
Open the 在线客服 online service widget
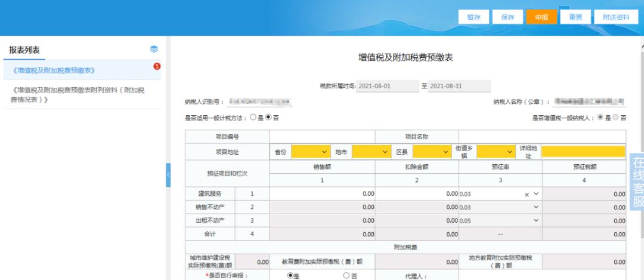point(637,181)
